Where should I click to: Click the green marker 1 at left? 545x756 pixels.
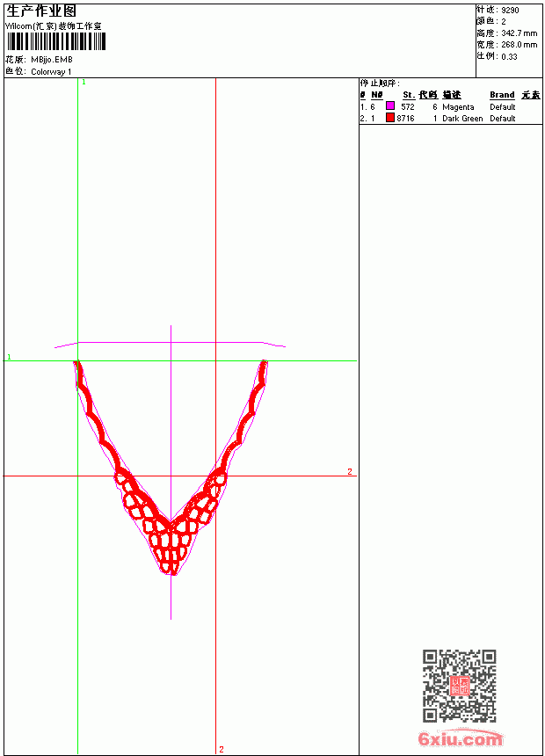click(9, 357)
